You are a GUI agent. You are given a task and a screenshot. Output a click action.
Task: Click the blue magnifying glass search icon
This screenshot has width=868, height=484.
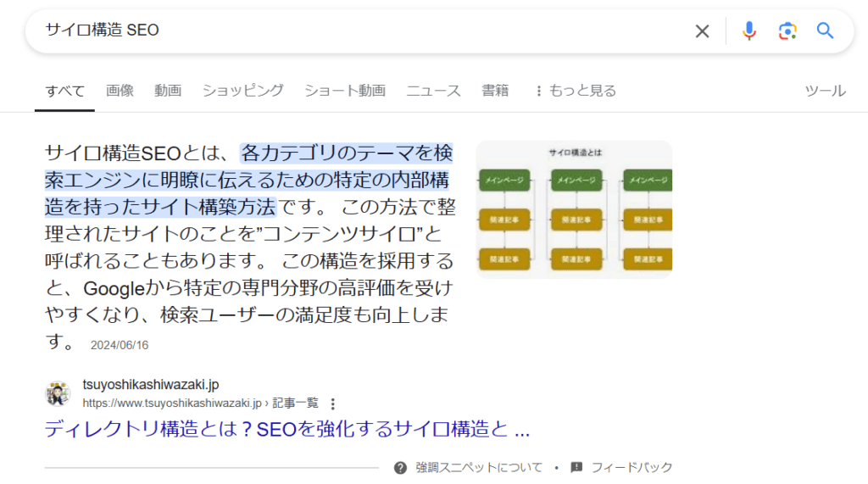pyautogui.click(x=825, y=31)
